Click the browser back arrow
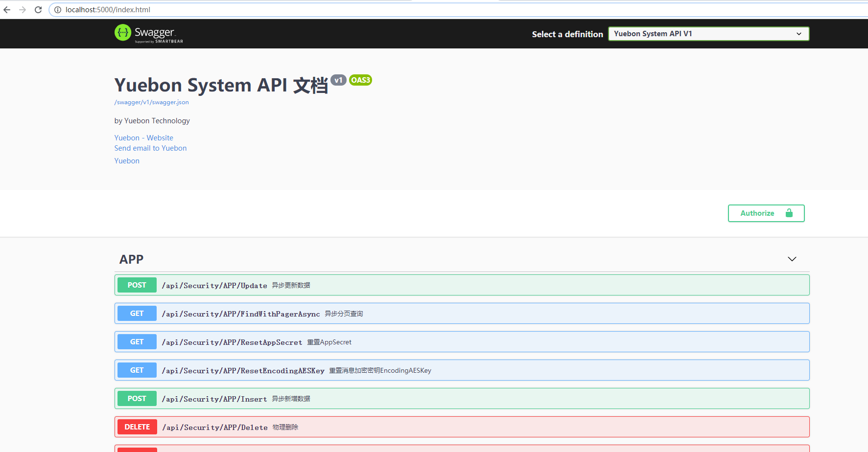 click(7, 10)
